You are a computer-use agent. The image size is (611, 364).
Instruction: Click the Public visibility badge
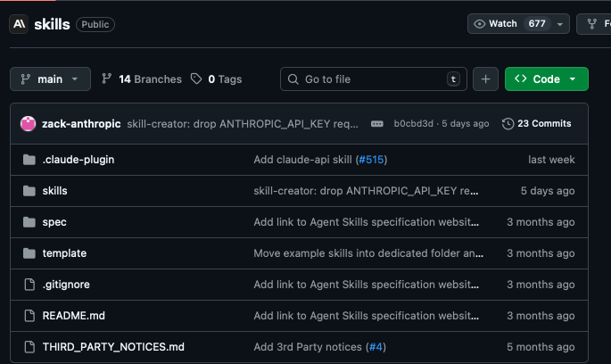pyautogui.click(x=95, y=24)
